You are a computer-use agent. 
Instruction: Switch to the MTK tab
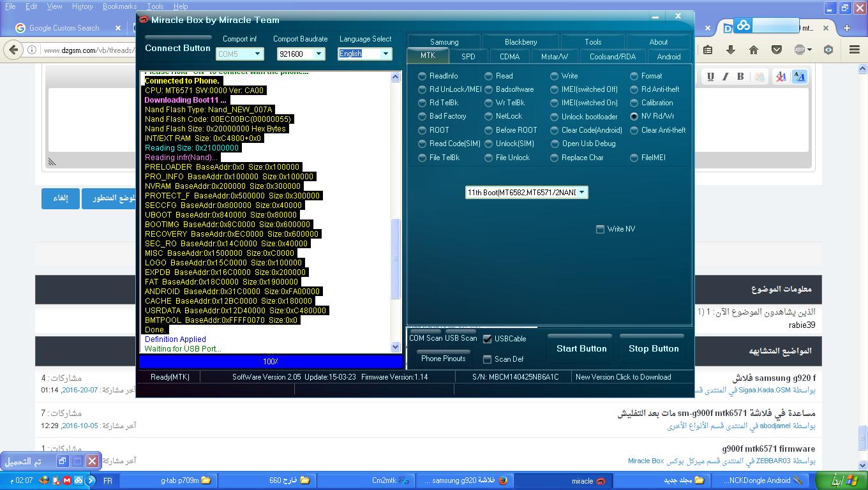[x=428, y=56]
